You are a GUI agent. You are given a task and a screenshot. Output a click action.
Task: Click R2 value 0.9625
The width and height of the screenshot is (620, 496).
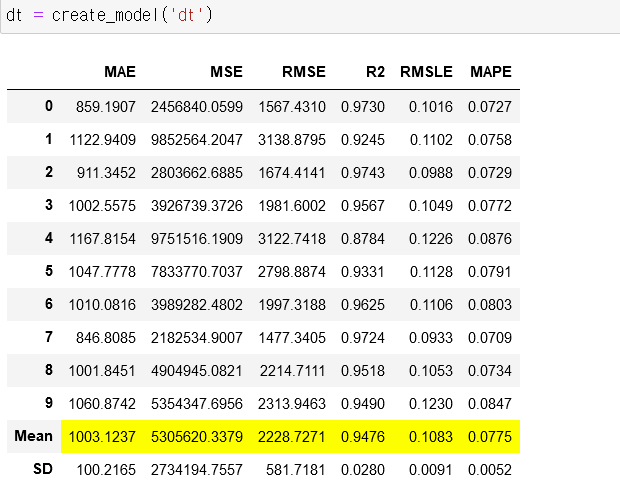coord(363,305)
